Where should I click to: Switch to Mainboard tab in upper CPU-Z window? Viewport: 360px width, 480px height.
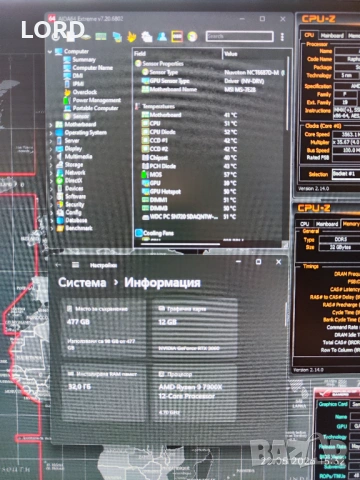tap(332, 35)
